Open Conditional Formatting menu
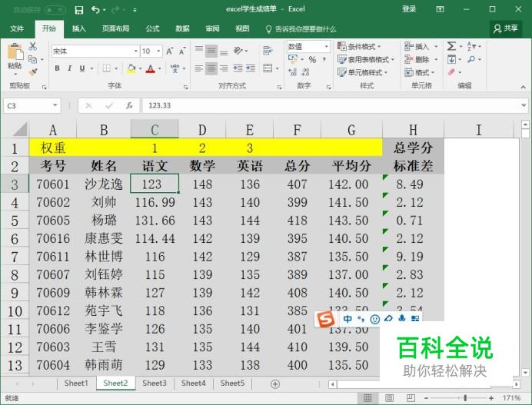Image resolution: width=532 pixels, height=405 pixels. pos(359,46)
